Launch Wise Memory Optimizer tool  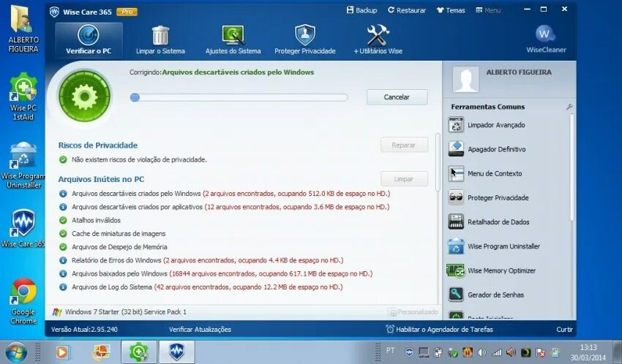point(491,271)
